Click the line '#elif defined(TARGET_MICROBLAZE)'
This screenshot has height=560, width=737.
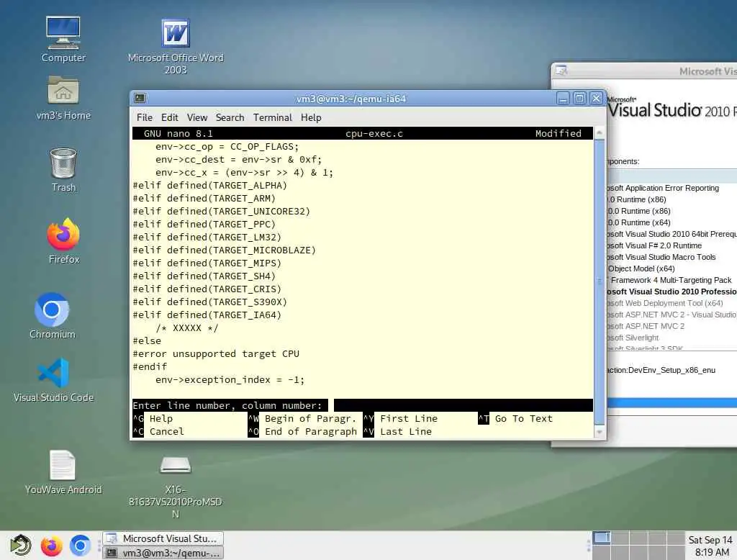(x=225, y=250)
